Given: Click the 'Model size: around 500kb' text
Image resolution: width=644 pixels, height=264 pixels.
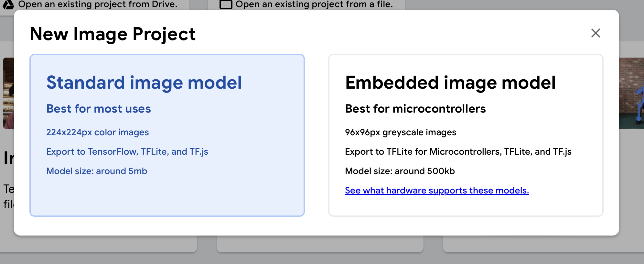Looking at the screenshot, I should (400, 171).
